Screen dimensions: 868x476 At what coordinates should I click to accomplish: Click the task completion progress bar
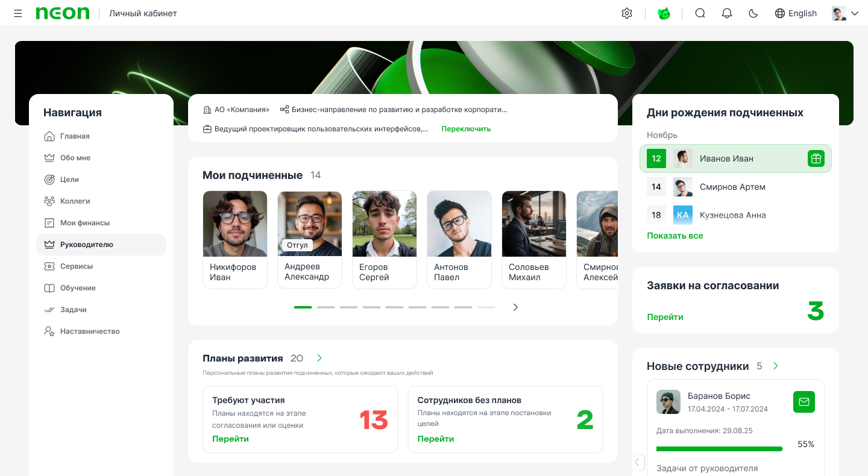[719, 449]
